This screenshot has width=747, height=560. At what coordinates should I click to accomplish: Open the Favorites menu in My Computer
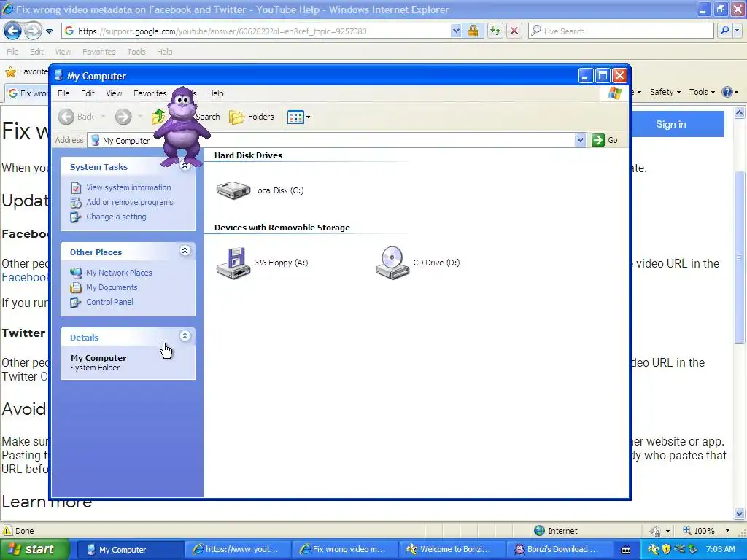[x=150, y=93]
